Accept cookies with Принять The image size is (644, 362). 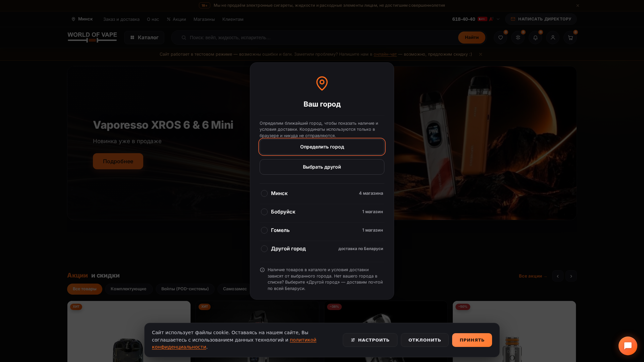tap(472, 340)
